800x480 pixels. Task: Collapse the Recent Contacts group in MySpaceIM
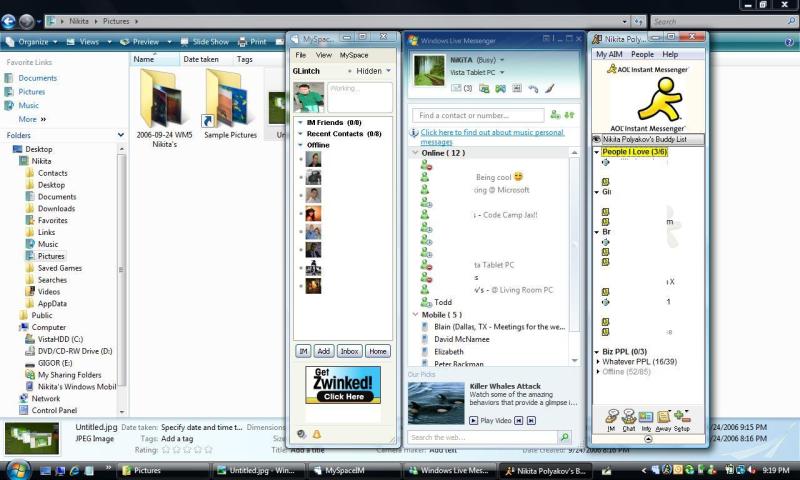[301, 134]
